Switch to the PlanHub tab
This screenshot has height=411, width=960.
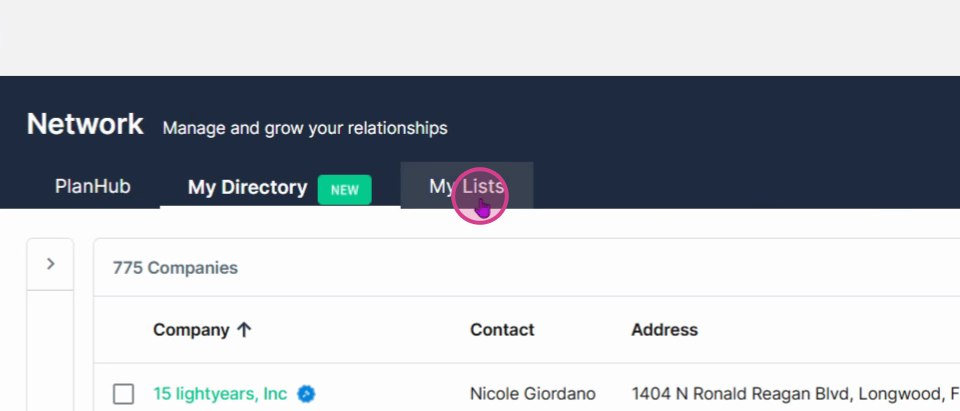pos(92,186)
